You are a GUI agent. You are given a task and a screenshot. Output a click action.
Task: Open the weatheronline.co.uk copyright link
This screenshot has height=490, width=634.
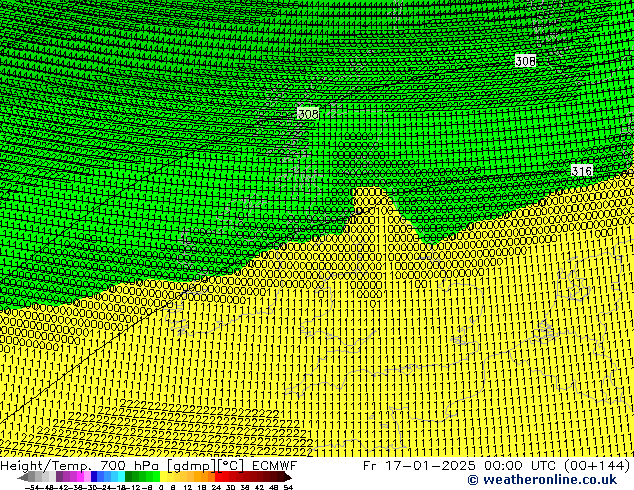coord(542,480)
